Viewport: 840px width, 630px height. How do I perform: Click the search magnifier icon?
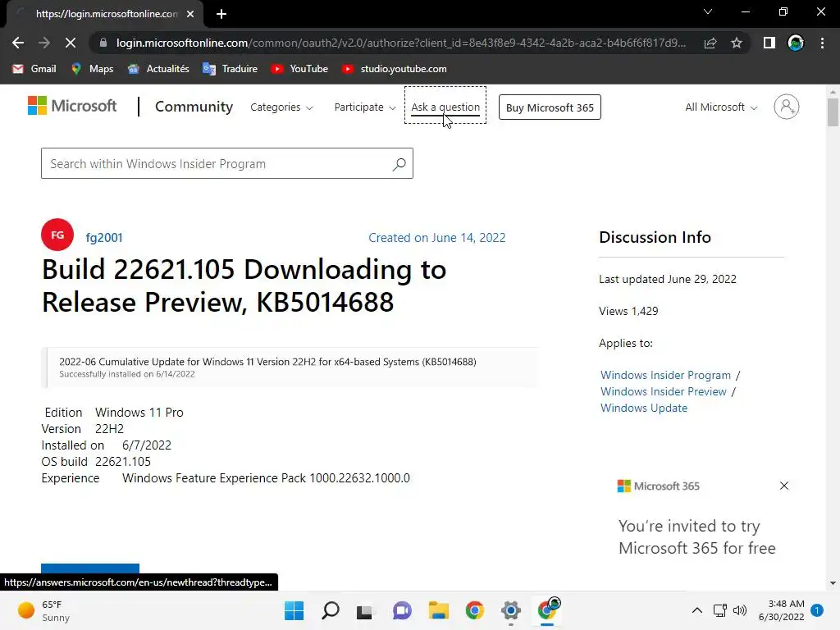pyautogui.click(x=399, y=164)
